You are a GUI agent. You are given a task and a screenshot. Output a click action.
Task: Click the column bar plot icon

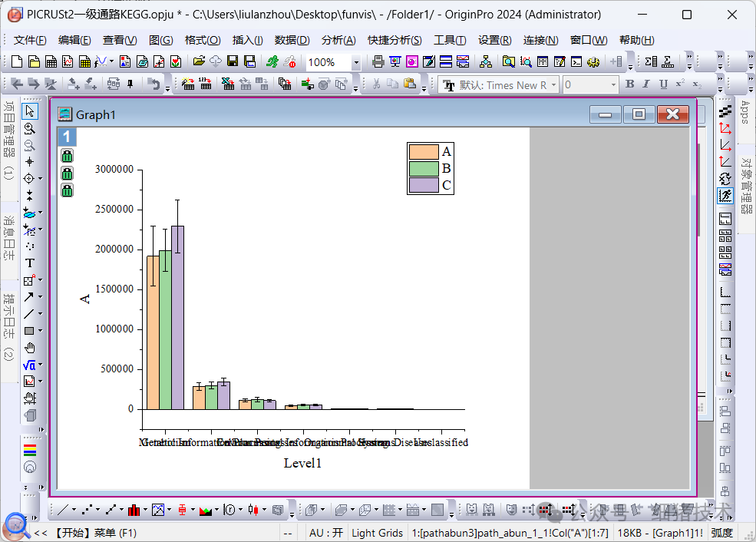click(134, 509)
